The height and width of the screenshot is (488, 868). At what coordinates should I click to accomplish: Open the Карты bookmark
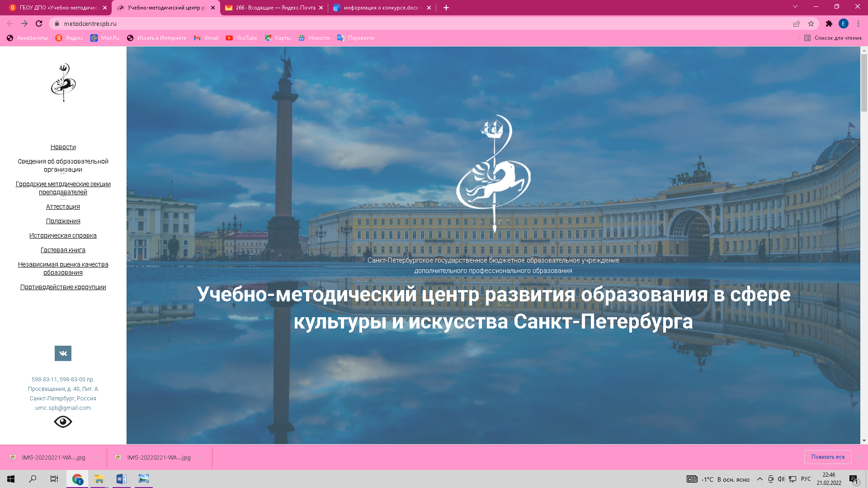tap(278, 38)
